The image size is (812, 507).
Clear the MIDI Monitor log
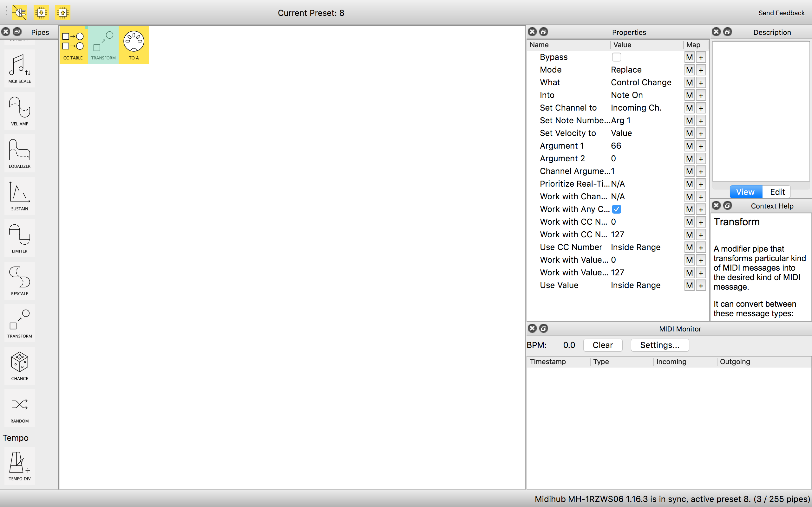602,345
